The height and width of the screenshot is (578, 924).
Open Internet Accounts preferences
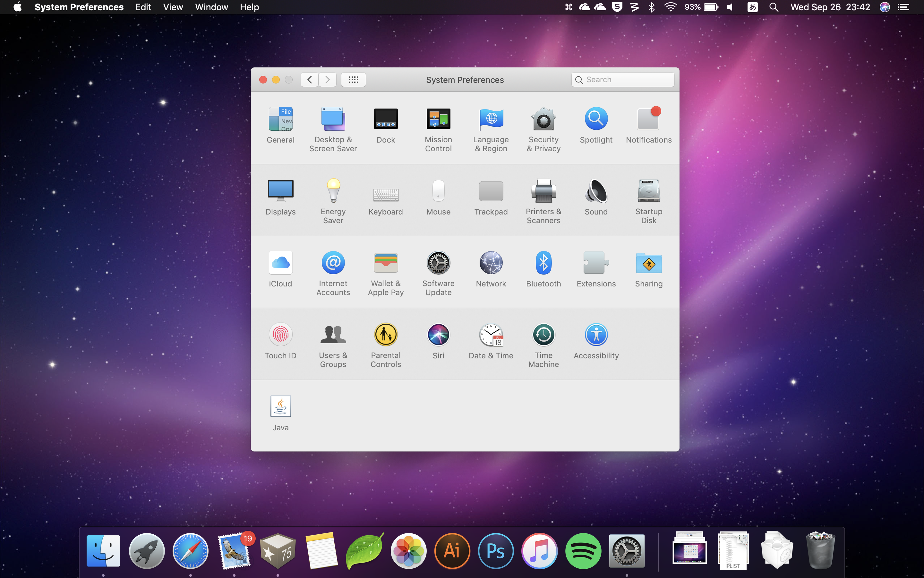click(333, 273)
